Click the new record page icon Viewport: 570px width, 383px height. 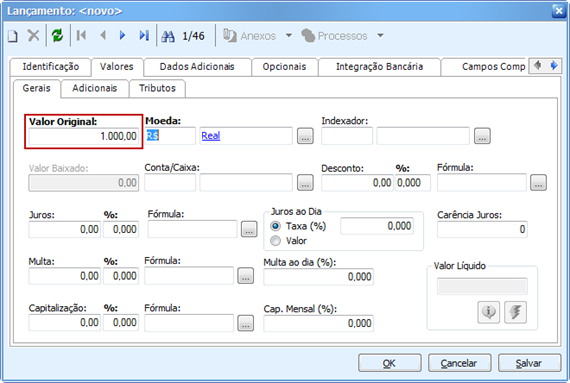click(x=13, y=36)
